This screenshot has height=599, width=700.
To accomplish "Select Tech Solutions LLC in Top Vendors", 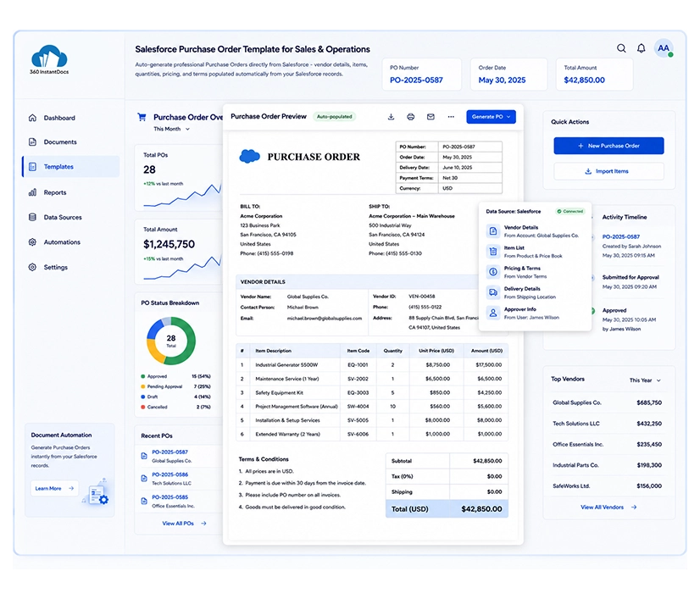I will [x=607, y=424].
